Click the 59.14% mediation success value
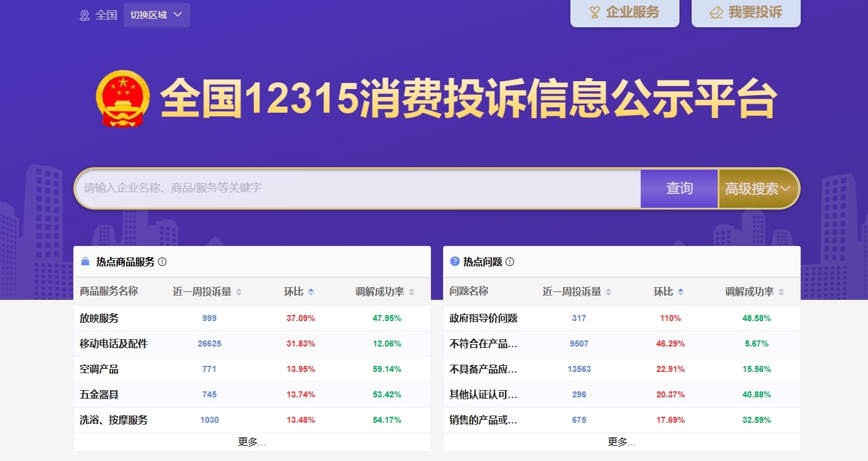The image size is (868, 461). [387, 369]
